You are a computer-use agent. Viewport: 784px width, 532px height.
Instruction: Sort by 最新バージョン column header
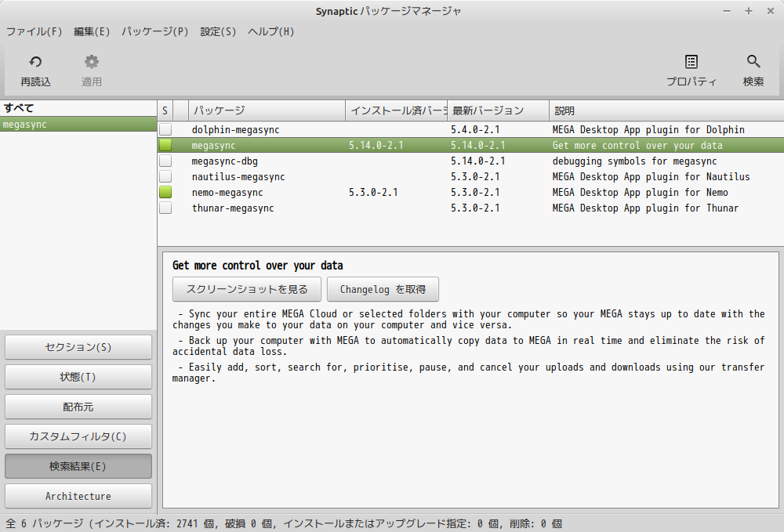499,110
